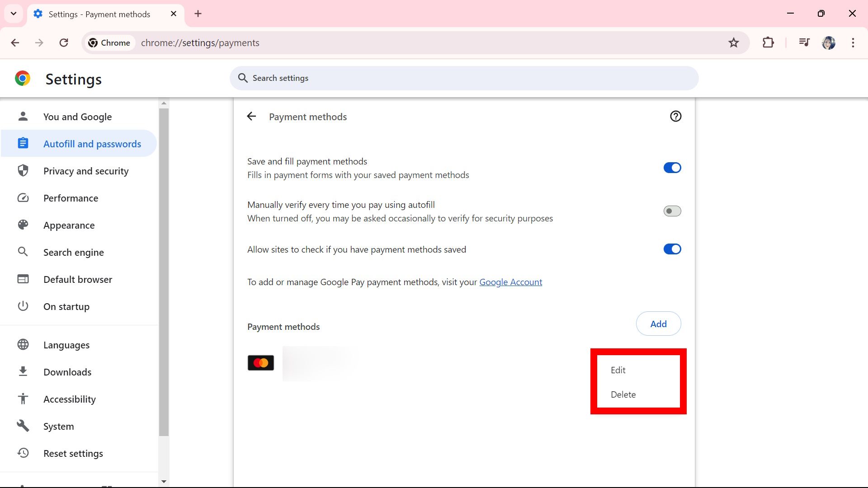The height and width of the screenshot is (488, 868).
Task: Open the Google Account link
Action: click(510, 282)
